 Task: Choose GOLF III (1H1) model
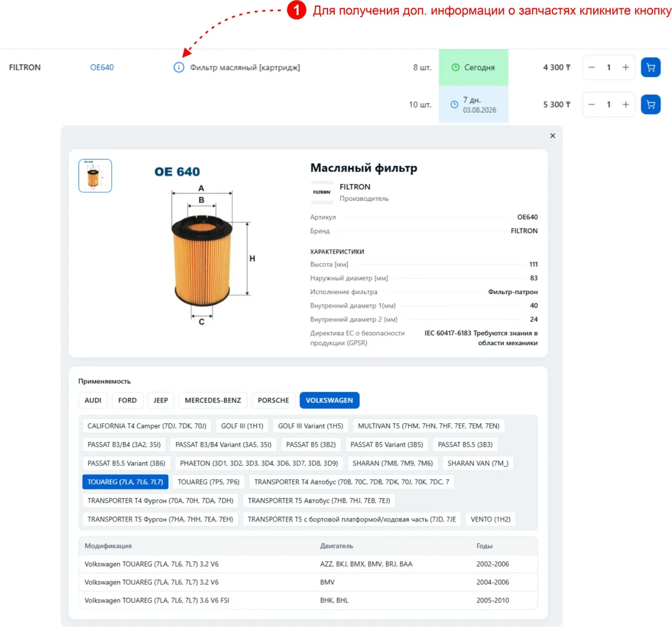[x=242, y=426]
